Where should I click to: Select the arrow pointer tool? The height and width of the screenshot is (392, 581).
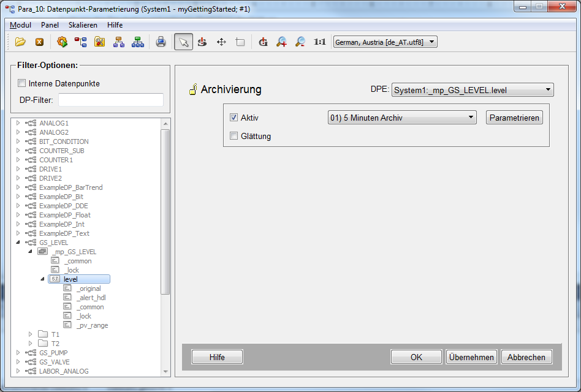pyautogui.click(x=183, y=42)
